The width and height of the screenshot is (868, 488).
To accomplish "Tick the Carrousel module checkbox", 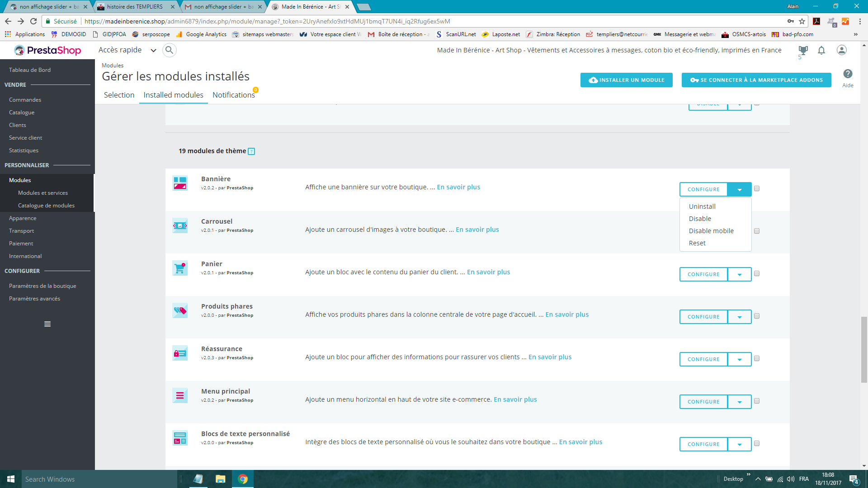I will [757, 231].
